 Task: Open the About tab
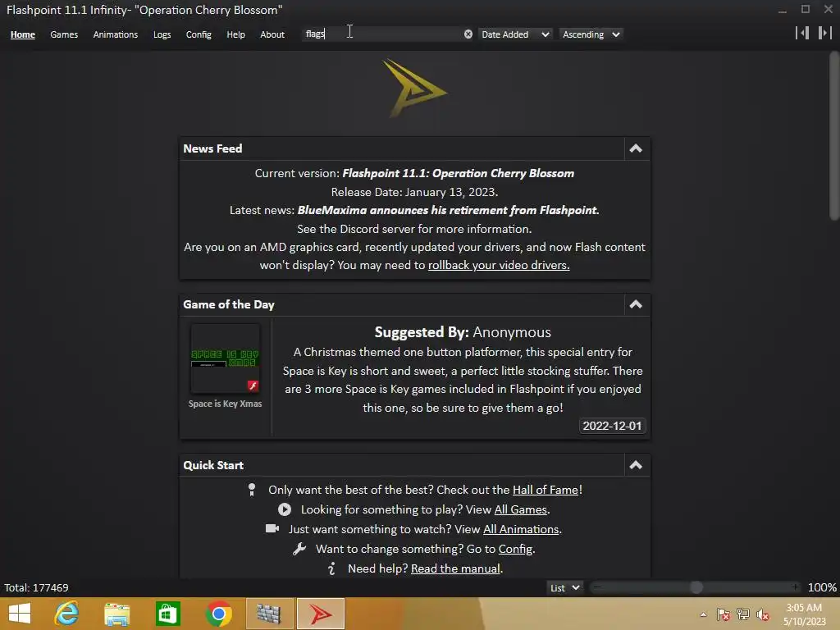pos(272,34)
